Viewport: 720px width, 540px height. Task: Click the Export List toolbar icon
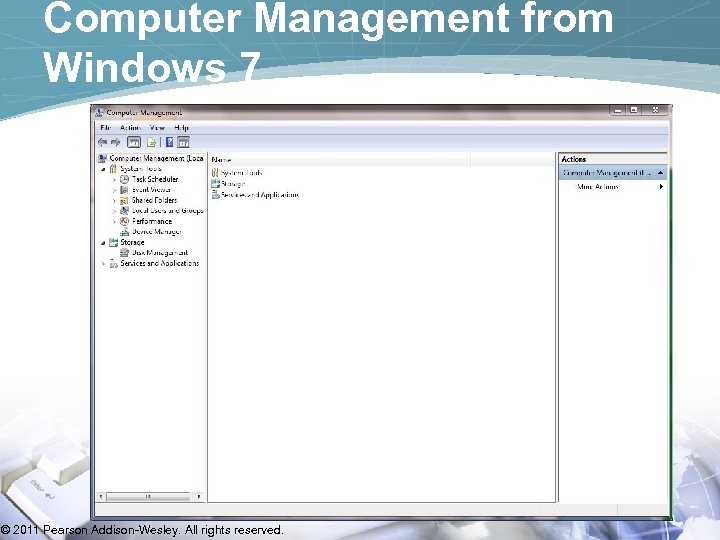pyautogui.click(x=152, y=142)
